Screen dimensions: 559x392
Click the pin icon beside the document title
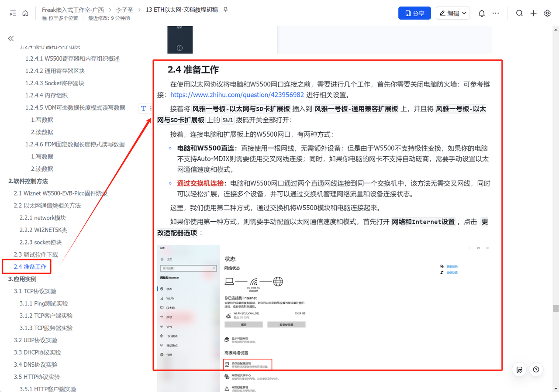226,10
